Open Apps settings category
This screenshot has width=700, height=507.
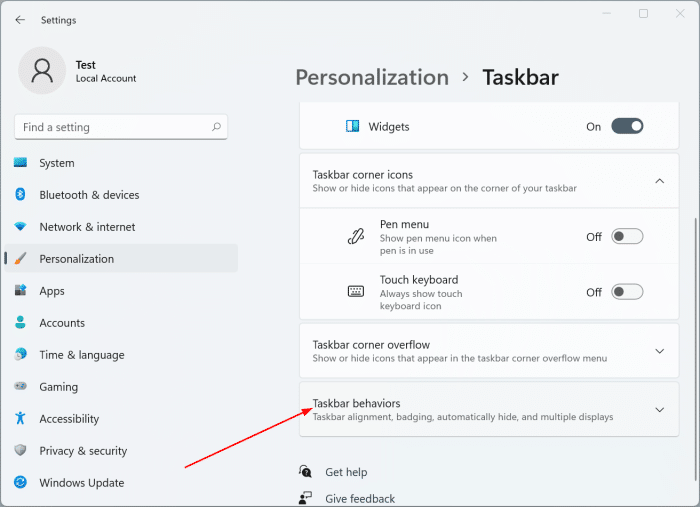coord(121,291)
